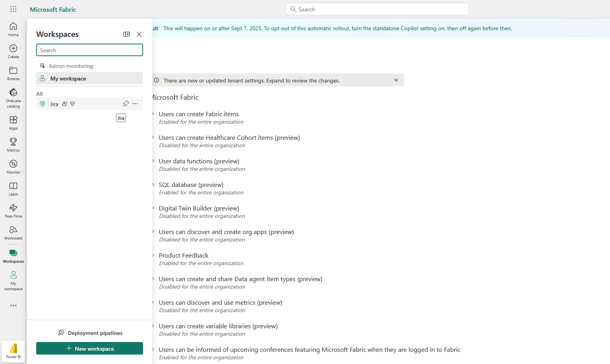Expand the tenant settings changes banner
This screenshot has width=610, height=364.
point(396,80)
